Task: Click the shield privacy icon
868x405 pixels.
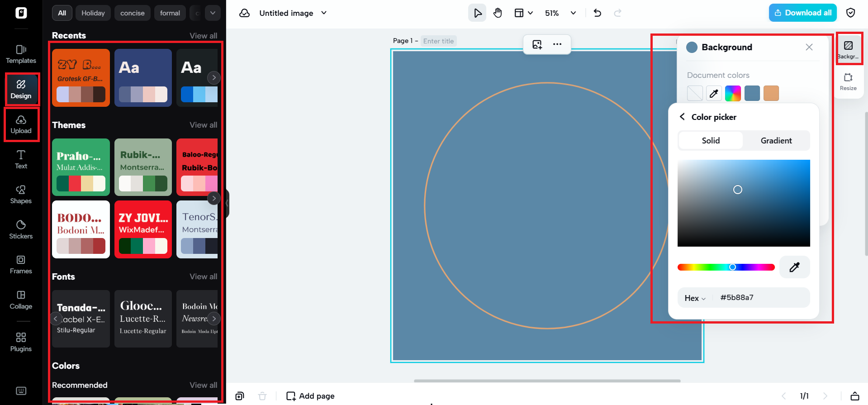Action: (851, 13)
